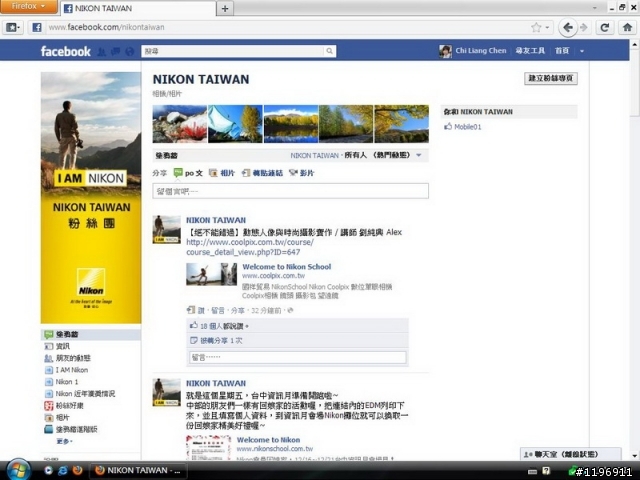Image resolution: width=640 pixels, height=480 pixels.
Task: Click the search magnifier icon
Action: 329,51
